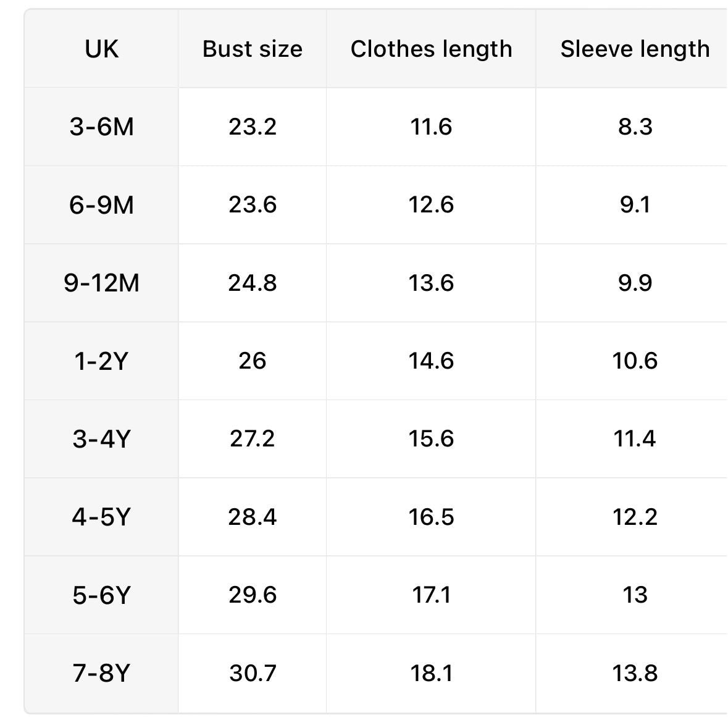
Task: Select the UK column header
Action: 101,49
